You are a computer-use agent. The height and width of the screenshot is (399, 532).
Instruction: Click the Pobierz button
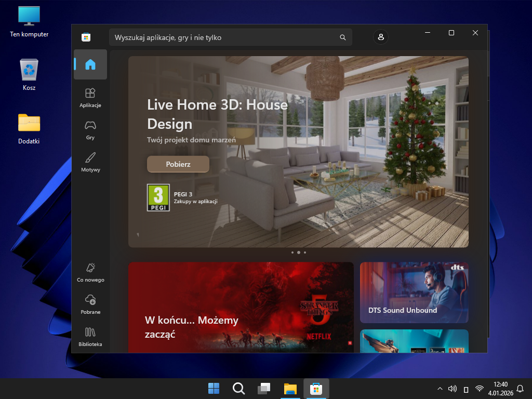178,164
